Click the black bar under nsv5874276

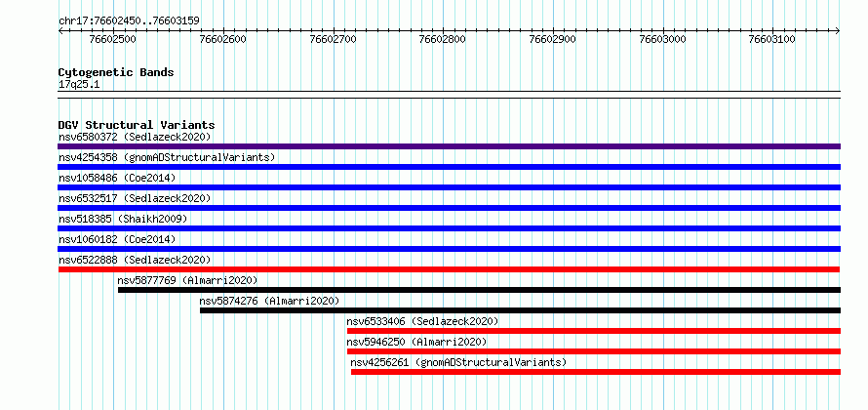[521, 310]
